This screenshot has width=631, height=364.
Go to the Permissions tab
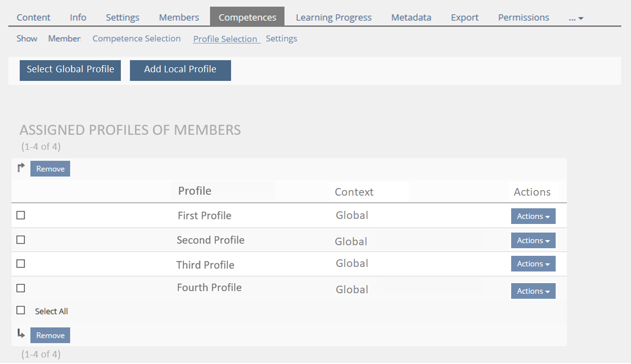(523, 18)
